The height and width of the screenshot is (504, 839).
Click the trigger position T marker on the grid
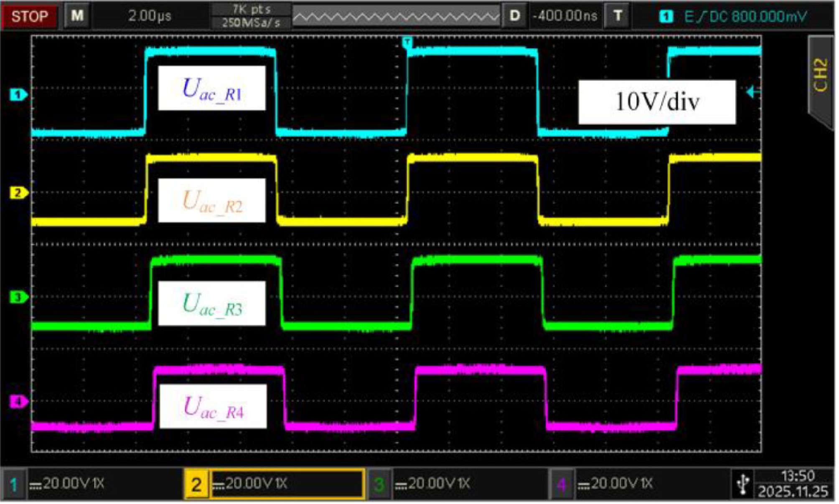pyautogui.click(x=407, y=42)
